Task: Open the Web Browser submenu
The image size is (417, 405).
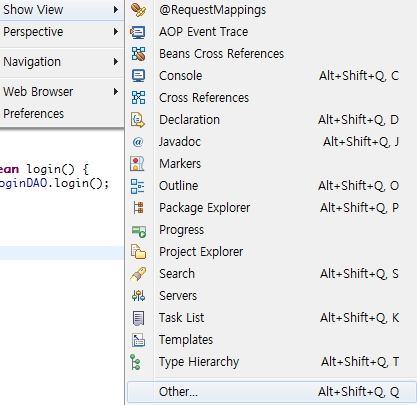Action: point(62,91)
